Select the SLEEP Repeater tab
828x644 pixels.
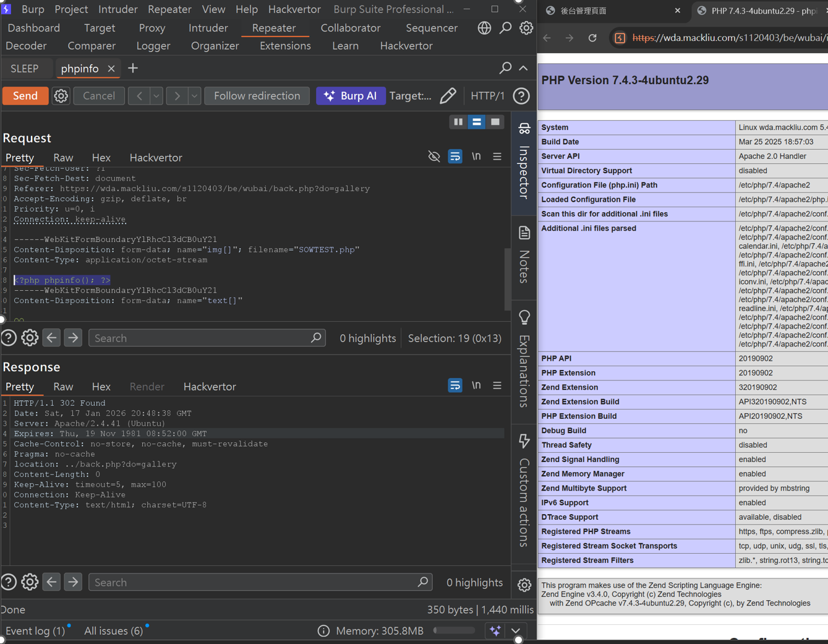[25, 69]
